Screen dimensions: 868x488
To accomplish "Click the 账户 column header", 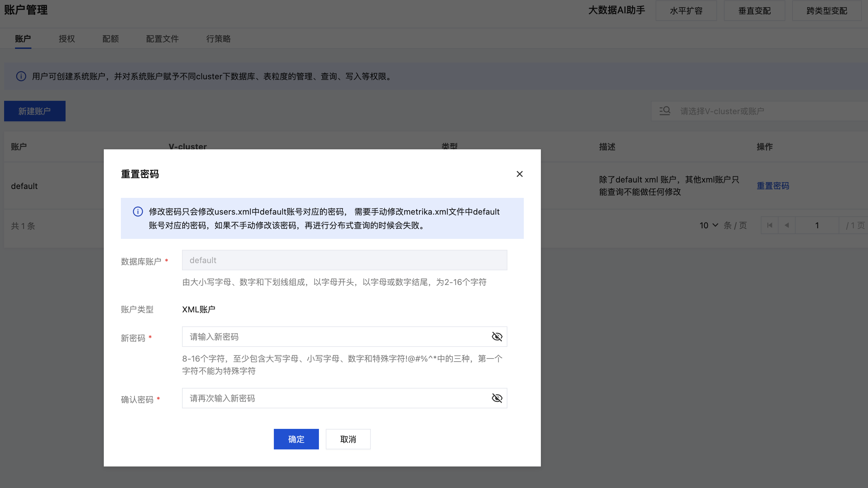I will coord(19,147).
